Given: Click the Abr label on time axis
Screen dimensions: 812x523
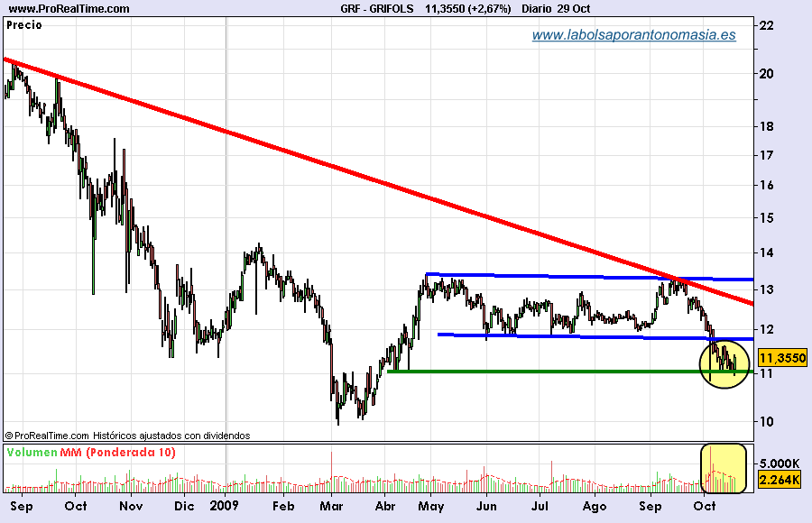Looking at the screenshot, I should point(384,506).
